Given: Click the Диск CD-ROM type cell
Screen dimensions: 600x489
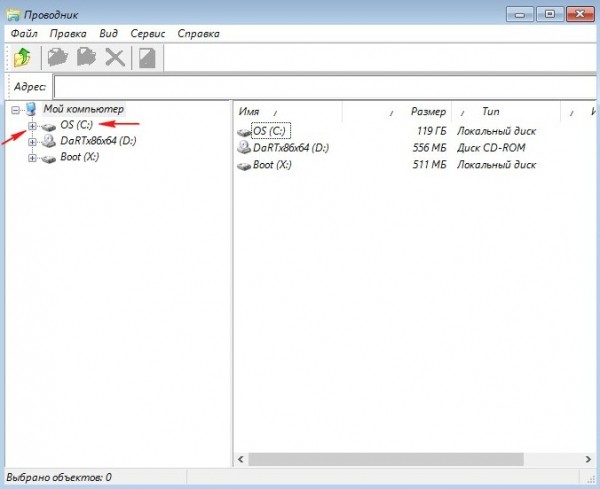Looking at the screenshot, I should click(x=491, y=148).
